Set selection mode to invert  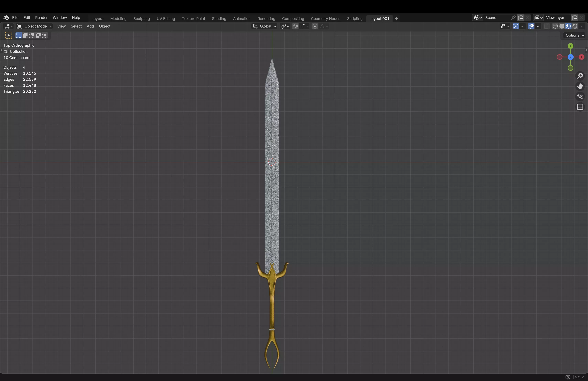[x=38, y=35]
